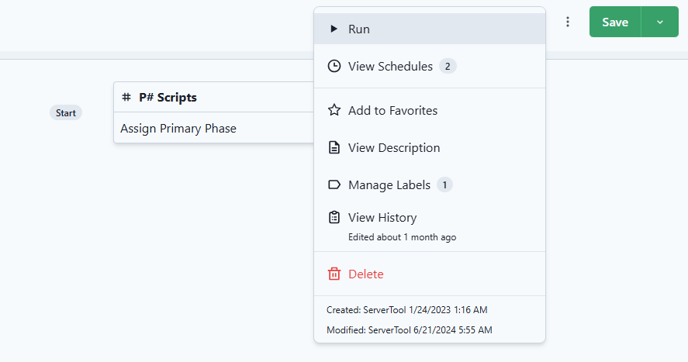
Task: Click the Start node pill
Action: (66, 113)
